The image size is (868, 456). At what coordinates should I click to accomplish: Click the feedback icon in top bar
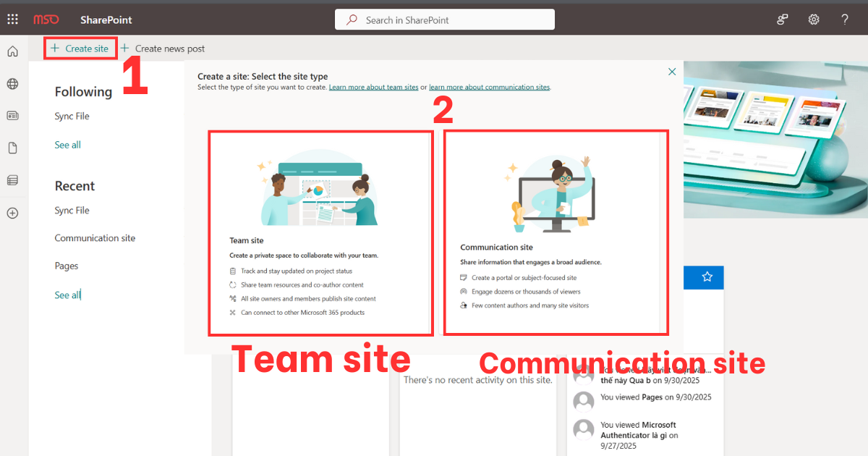(782, 20)
